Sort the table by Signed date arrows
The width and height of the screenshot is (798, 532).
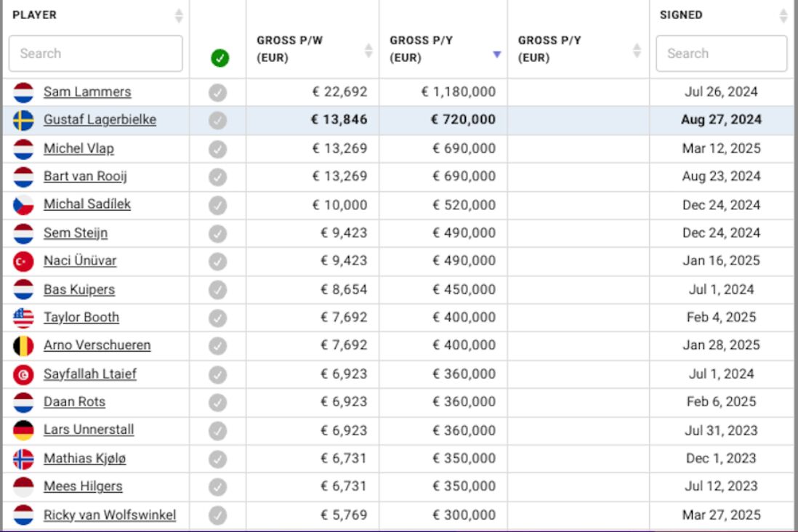783,15
